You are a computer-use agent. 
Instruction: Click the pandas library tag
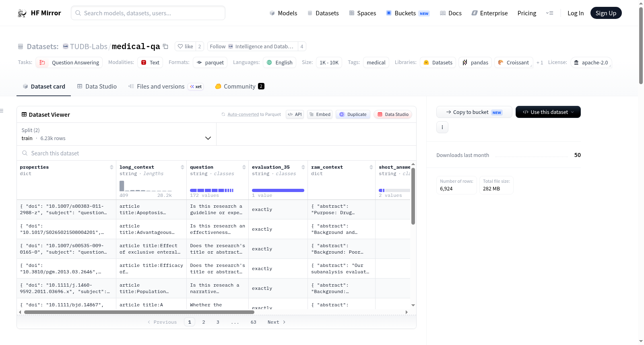(x=475, y=62)
